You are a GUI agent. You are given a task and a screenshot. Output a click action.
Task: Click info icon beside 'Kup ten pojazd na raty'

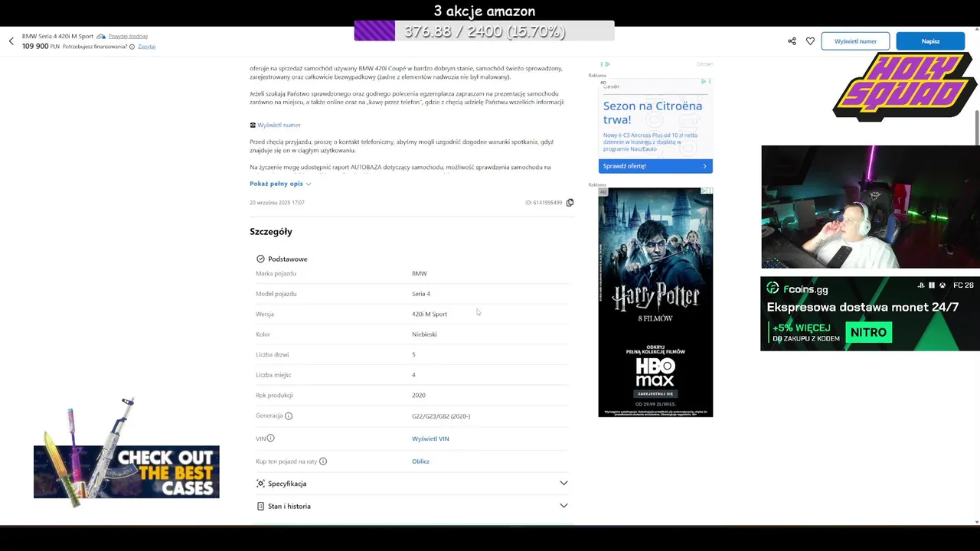point(323,461)
